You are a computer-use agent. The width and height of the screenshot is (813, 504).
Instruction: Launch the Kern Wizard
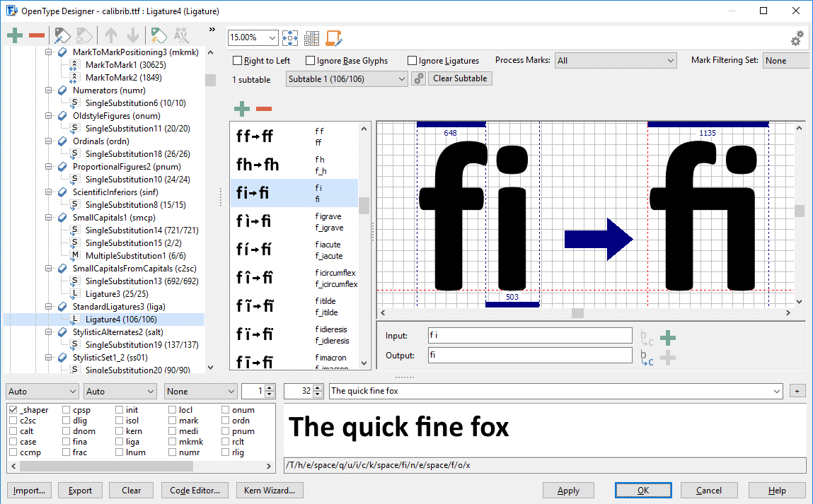[270, 490]
